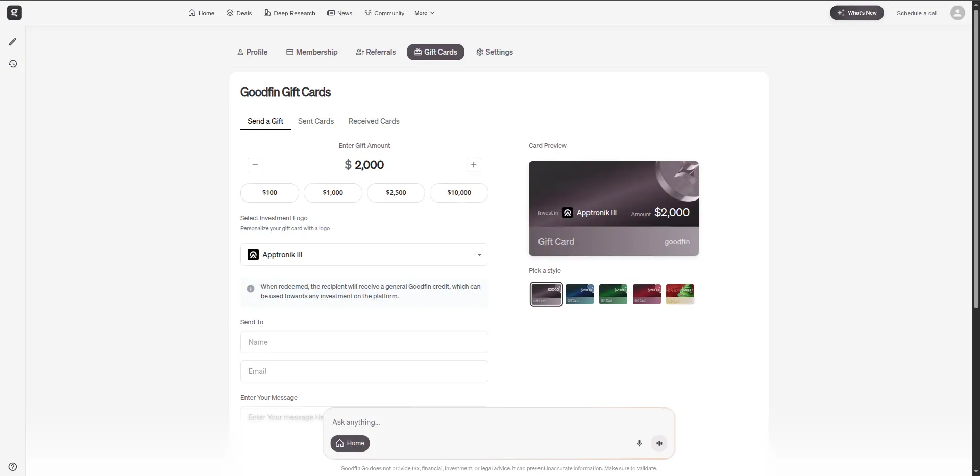Click the gift card preview image
The image size is (980, 476).
point(614,208)
